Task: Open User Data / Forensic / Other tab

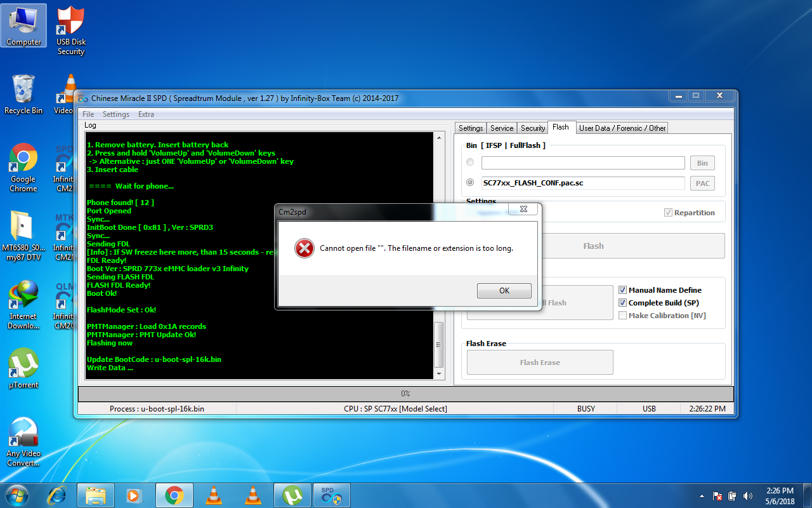Action: [x=622, y=128]
